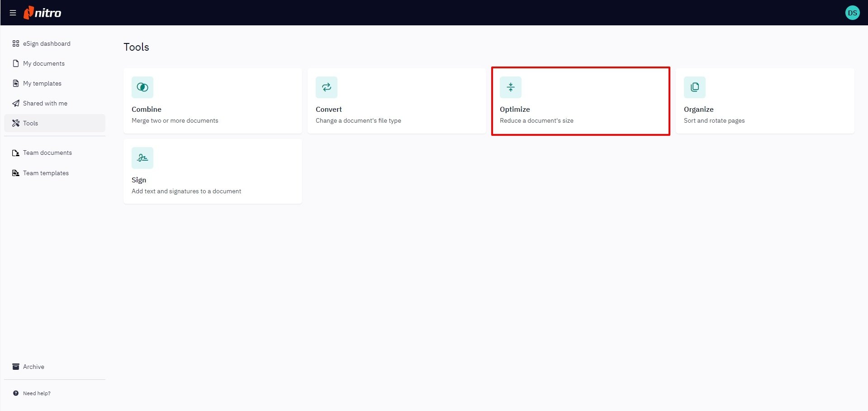Screen dimensions: 868x411
Task: Click the Archive box icon
Action: (x=16, y=367)
